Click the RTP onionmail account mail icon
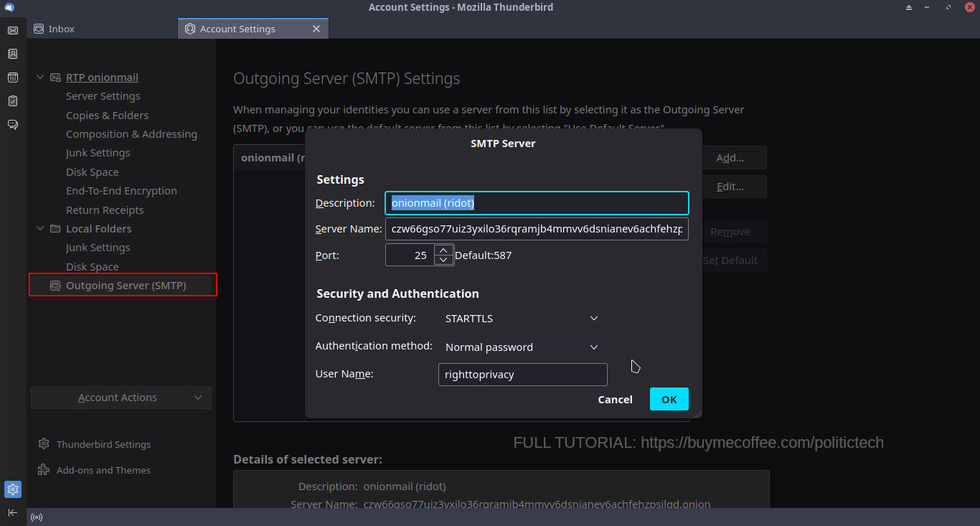This screenshot has height=526, width=980. click(x=55, y=78)
